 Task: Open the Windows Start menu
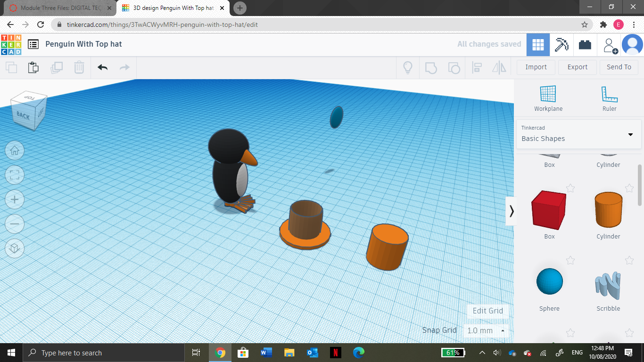[x=11, y=353]
